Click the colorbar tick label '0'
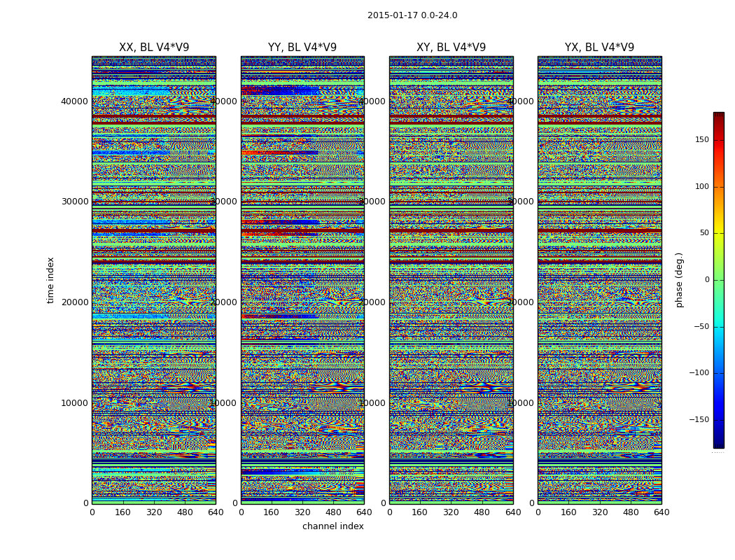This screenshot has width=735, height=560. (707, 280)
